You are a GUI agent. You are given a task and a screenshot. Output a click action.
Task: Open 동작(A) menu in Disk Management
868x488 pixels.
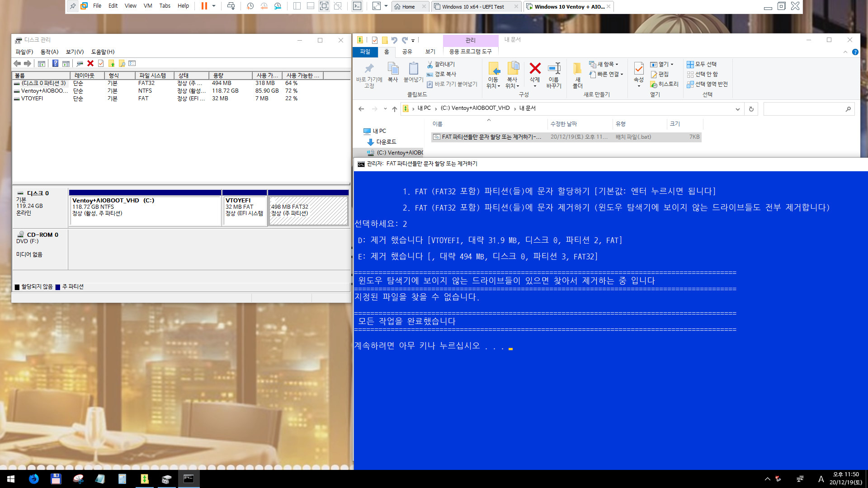49,52
